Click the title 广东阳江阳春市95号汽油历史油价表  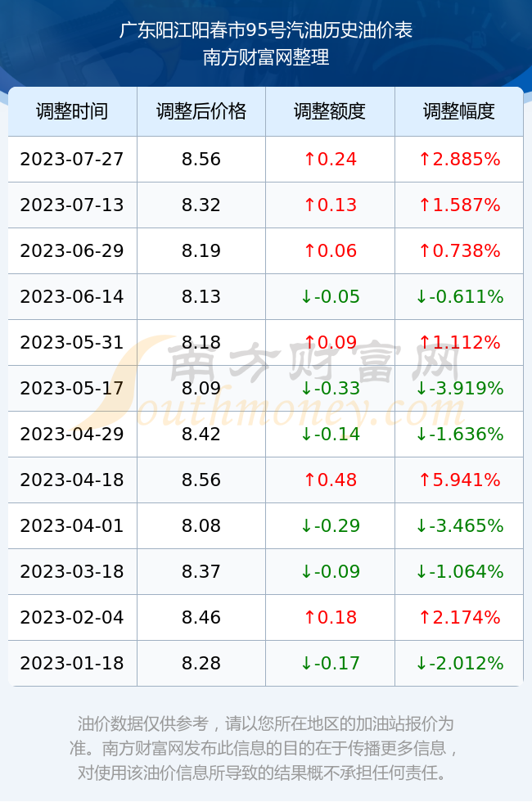click(x=266, y=30)
